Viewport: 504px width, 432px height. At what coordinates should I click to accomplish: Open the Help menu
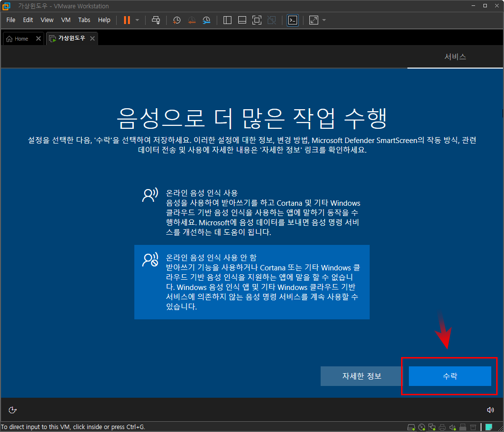104,20
